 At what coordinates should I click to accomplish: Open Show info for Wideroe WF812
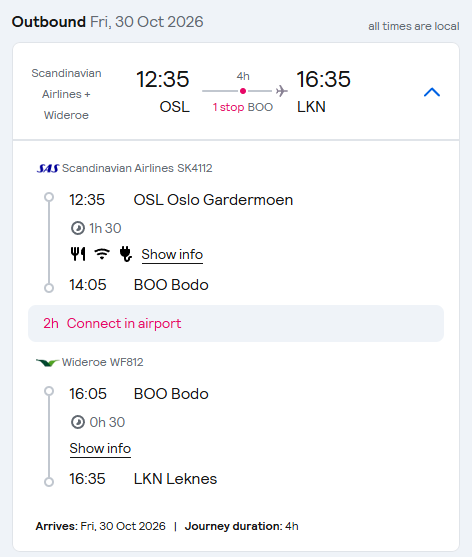click(x=100, y=448)
